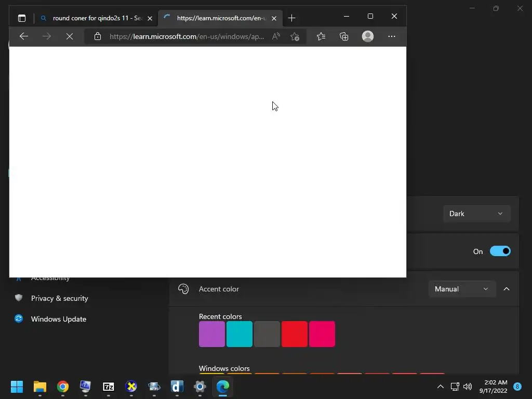Open volume tray icon
Image resolution: width=532 pixels, height=399 pixels.
coord(468,387)
